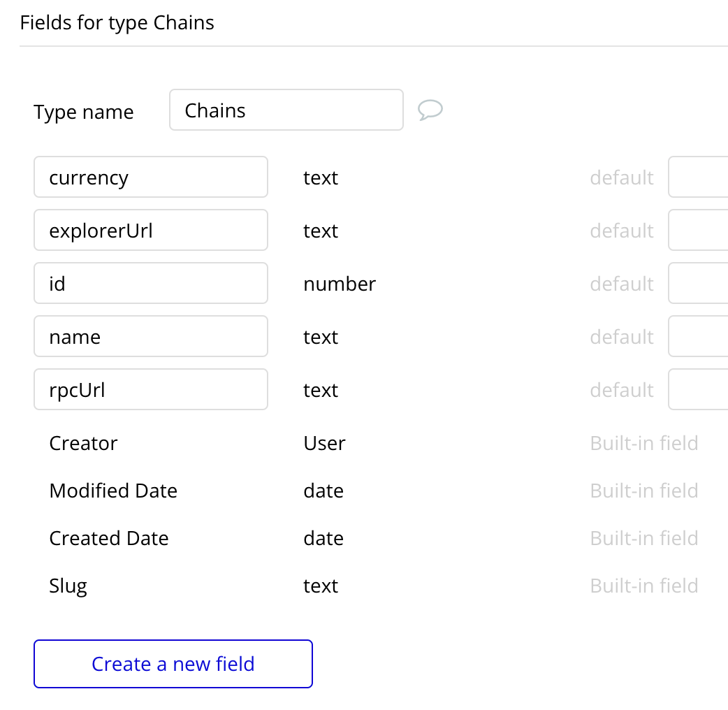
Task: Click the Created Date built-in field
Action: (x=109, y=539)
